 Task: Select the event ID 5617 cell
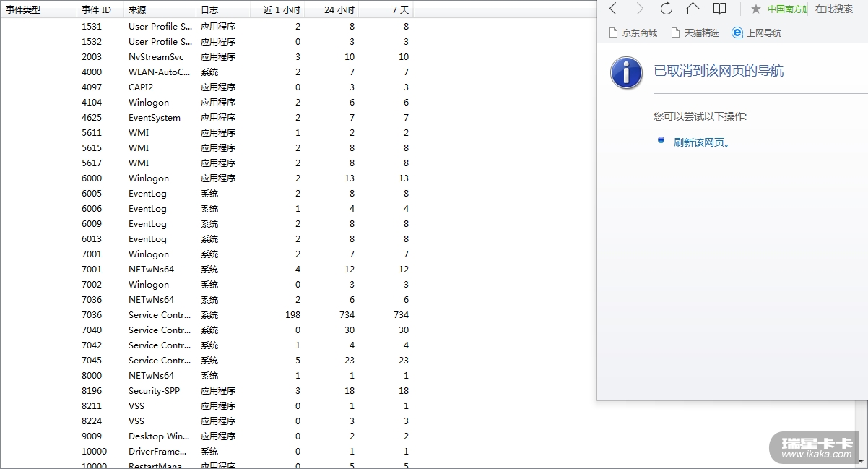[x=92, y=163]
